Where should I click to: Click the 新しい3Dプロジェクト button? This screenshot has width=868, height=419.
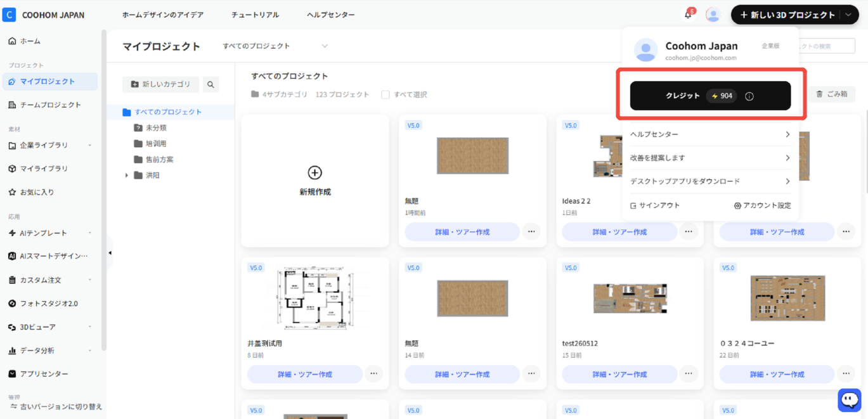click(787, 15)
